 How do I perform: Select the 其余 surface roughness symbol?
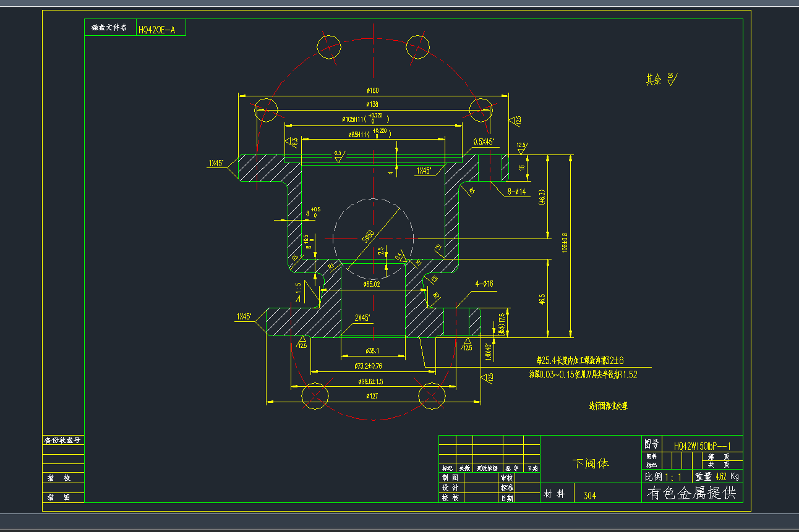(661, 80)
